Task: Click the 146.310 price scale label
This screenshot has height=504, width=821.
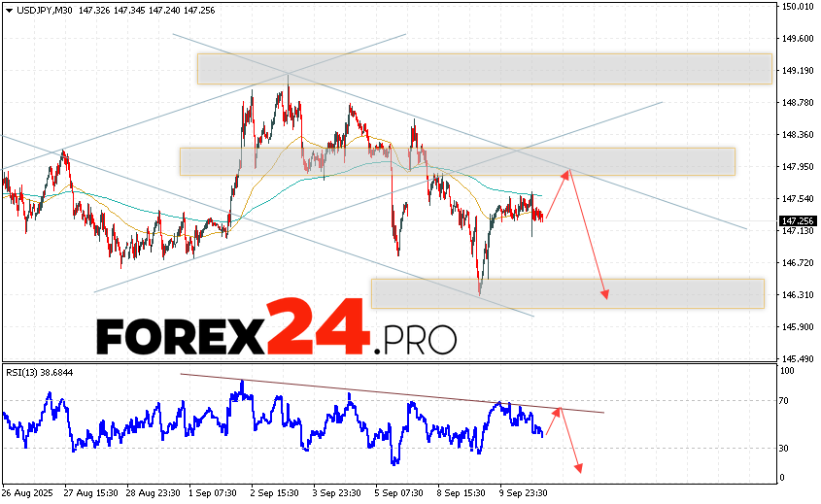Action: click(798, 294)
